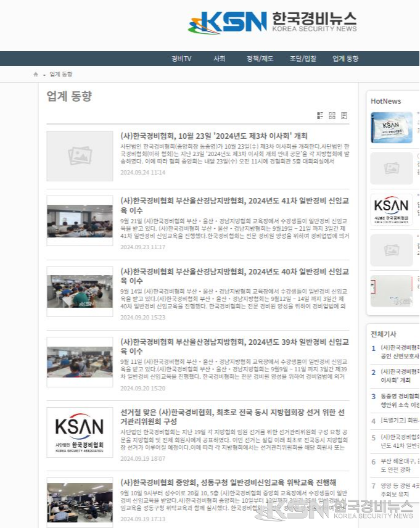Click placeholder thumbnail of 제3차 이사회 article
This screenshot has height=528, width=420.
(80, 156)
